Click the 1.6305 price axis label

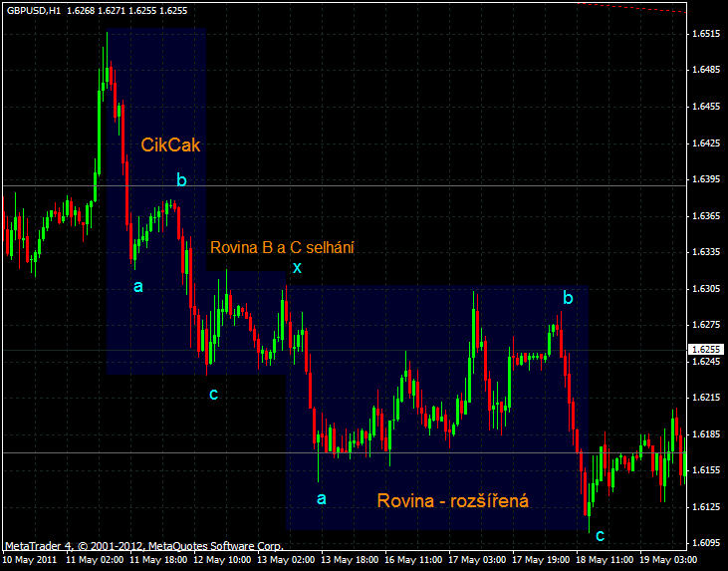706,289
